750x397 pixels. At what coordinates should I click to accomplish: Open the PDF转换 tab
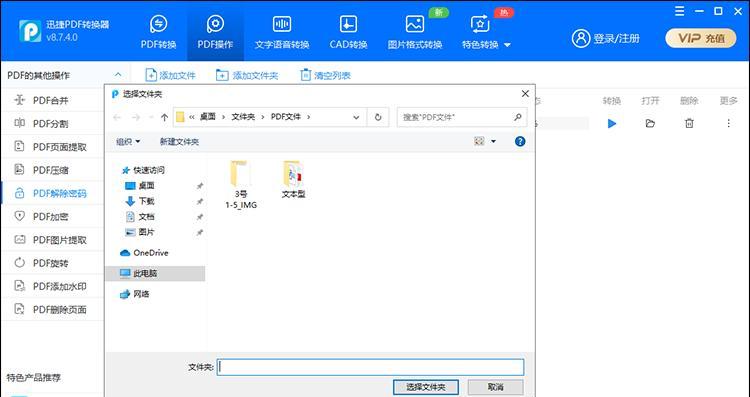(158, 33)
